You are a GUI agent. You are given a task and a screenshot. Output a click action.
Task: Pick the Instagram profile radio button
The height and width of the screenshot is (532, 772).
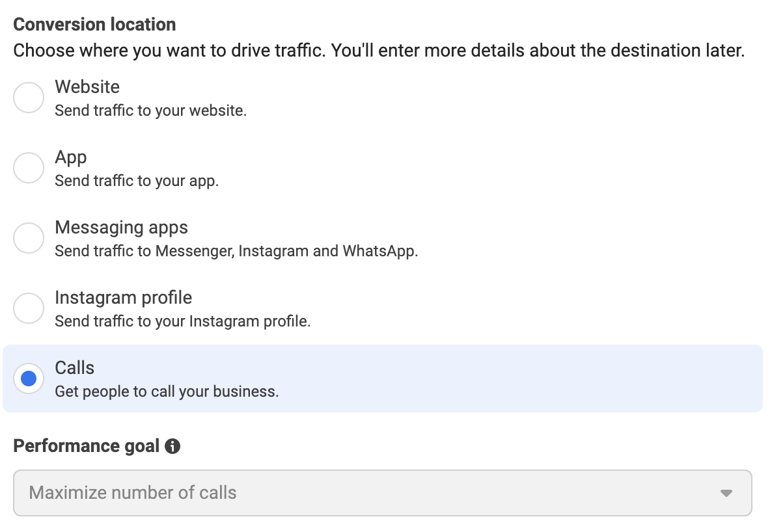29,308
